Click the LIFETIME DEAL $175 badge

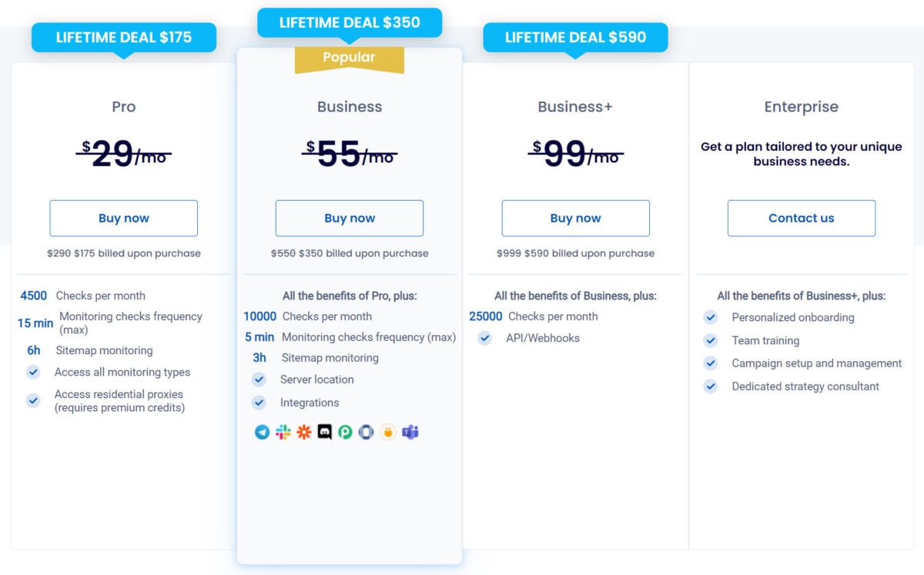[x=124, y=36]
